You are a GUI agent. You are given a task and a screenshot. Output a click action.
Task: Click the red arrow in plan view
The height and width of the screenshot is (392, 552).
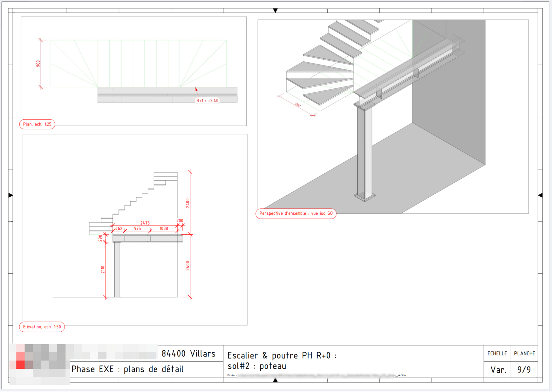point(196,89)
